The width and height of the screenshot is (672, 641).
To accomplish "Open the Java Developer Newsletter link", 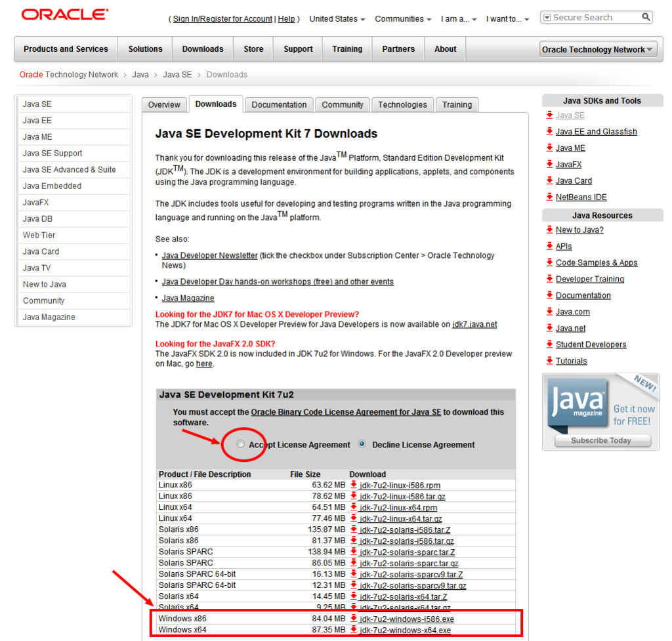I will 209,255.
